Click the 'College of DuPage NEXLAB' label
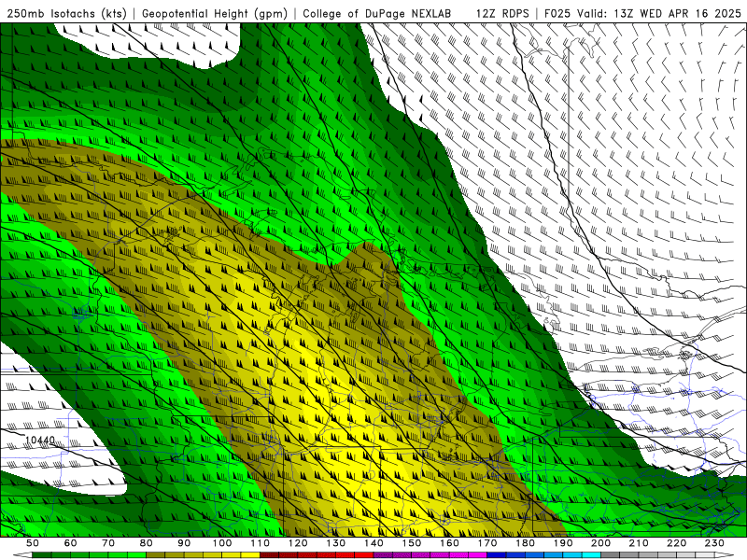The height and width of the screenshot is (560, 747). pos(377,14)
